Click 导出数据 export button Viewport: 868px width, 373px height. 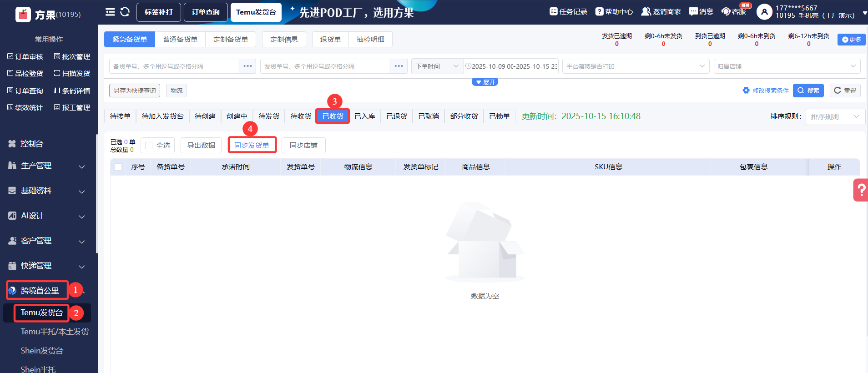point(201,146)
